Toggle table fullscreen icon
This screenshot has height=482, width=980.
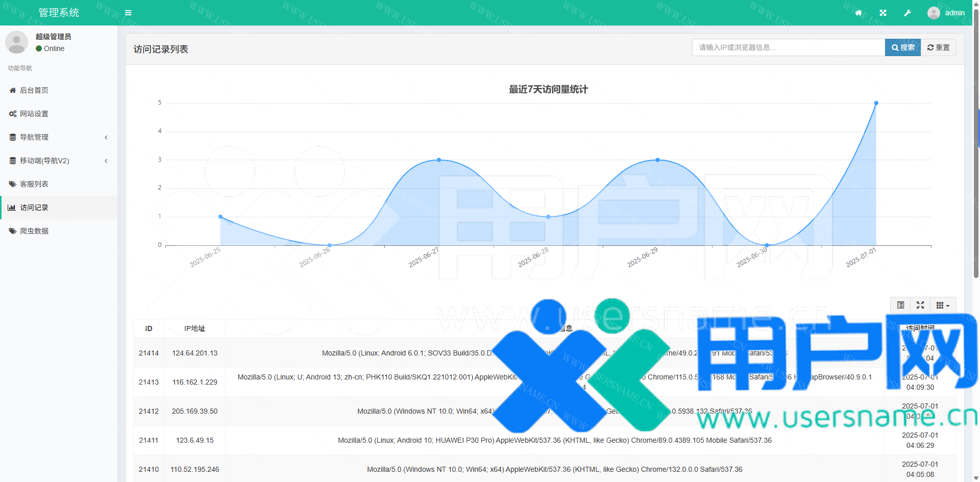(920, 305)
